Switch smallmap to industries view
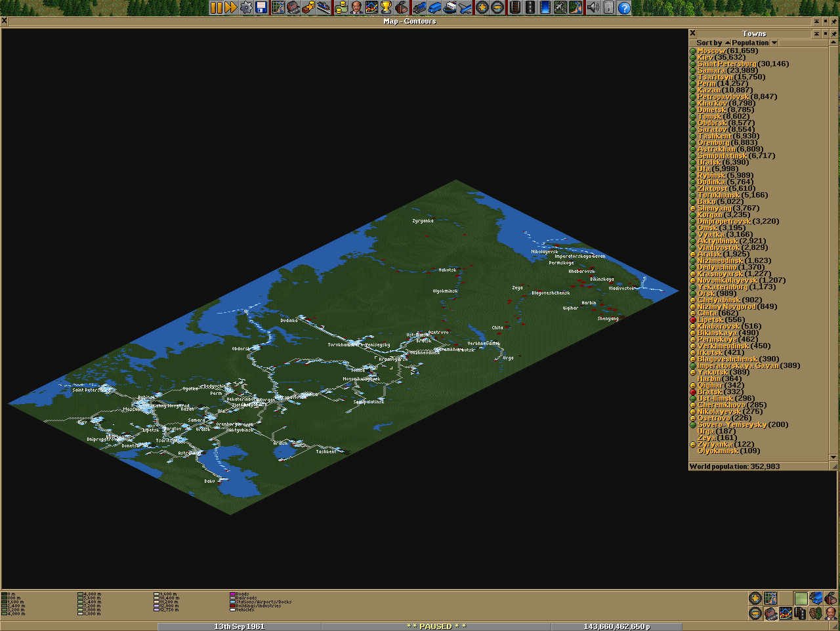Image resolution: width=840 pixels, height=631 pixels. (x=831, y=598)
